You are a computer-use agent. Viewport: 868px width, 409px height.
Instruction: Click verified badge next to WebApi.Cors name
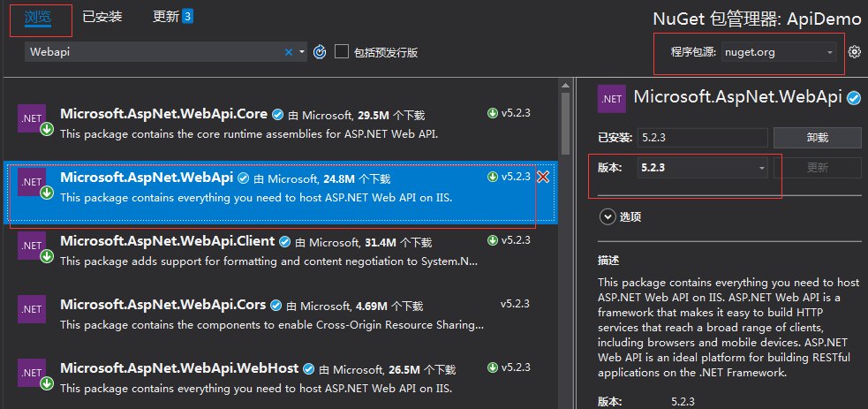tap(276, 306)
